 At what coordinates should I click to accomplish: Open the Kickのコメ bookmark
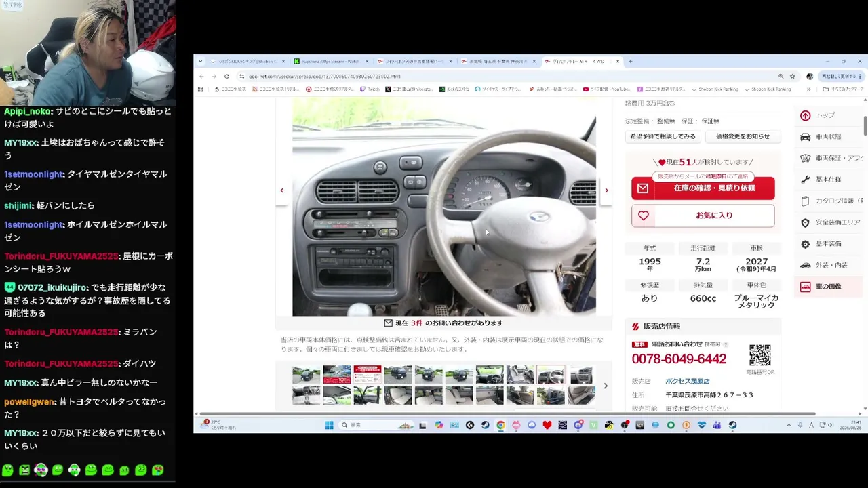pyautogui.click(x=454, y=89)
